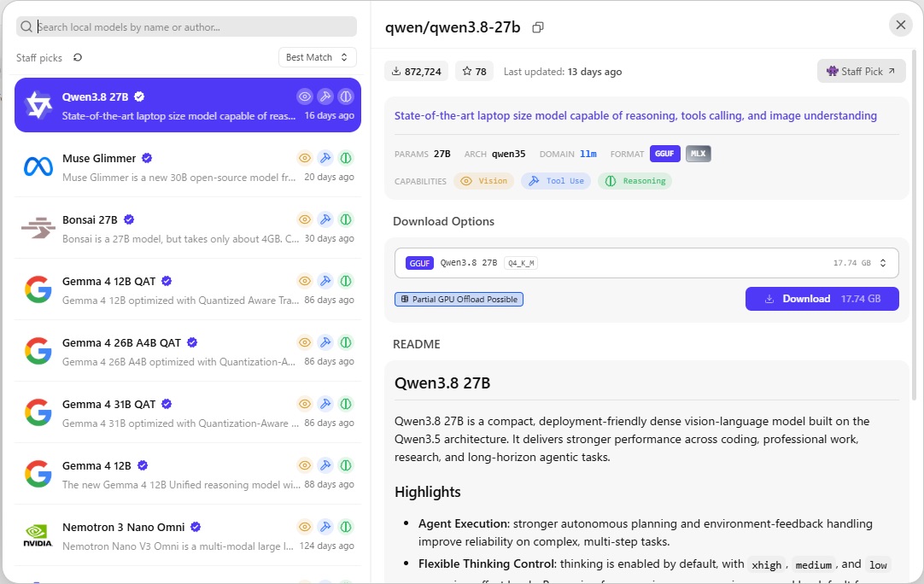Click the Vision capability tag
This screenshot has width=924, height=584.
click(484, 181)
